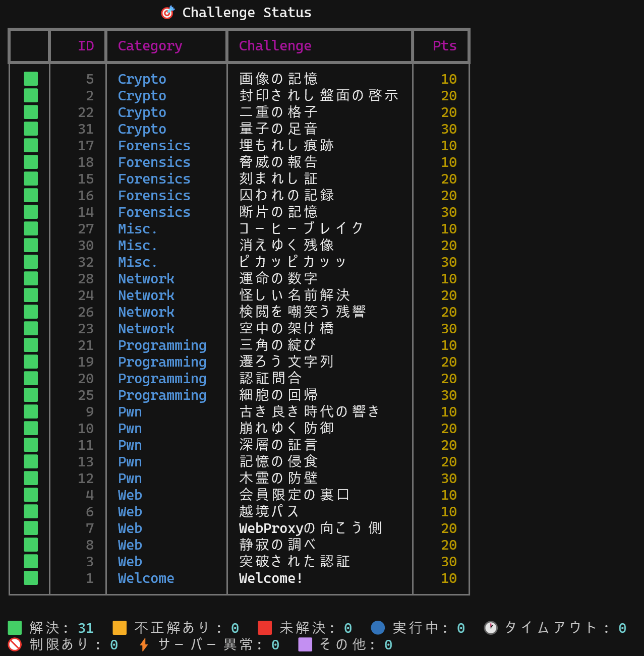Click status square for 突破された認証 row
Viewport: 644px width, 656px height.
point(31,561)
